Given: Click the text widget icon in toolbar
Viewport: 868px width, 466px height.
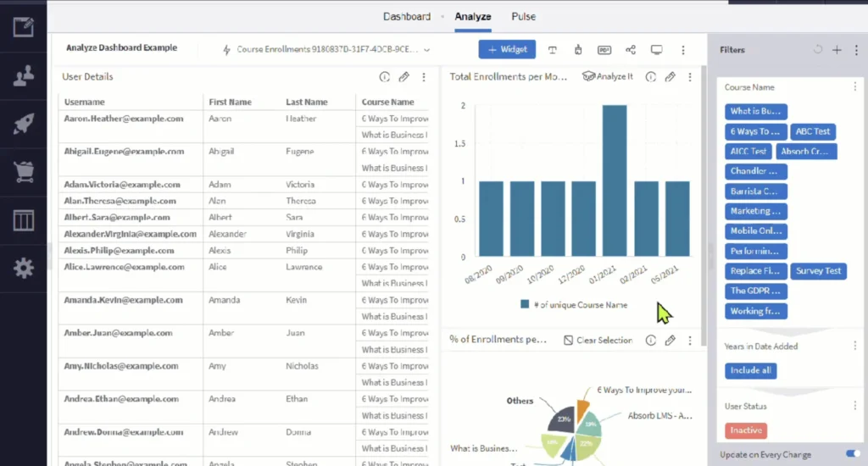Looking at the screenshot, I should (553, 50).
